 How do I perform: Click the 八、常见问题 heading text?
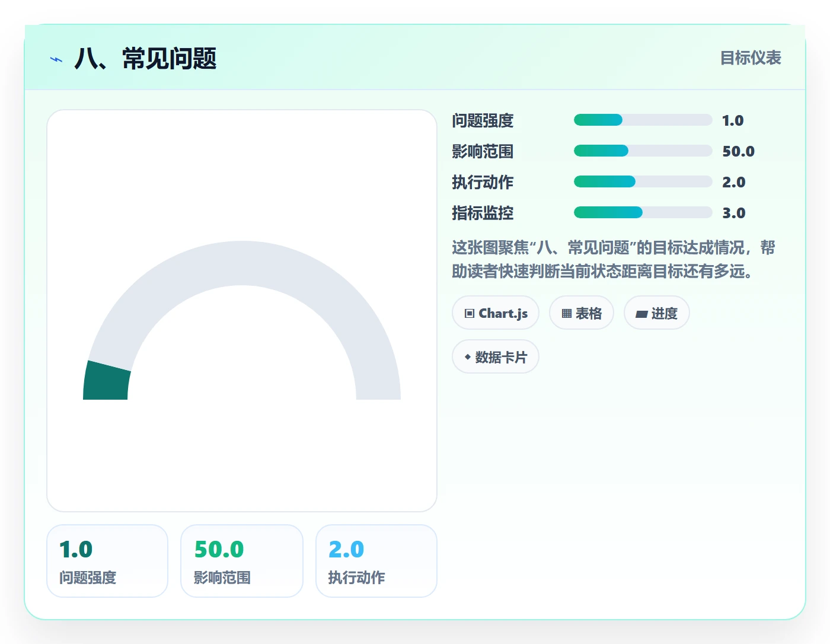pos(146,59)
